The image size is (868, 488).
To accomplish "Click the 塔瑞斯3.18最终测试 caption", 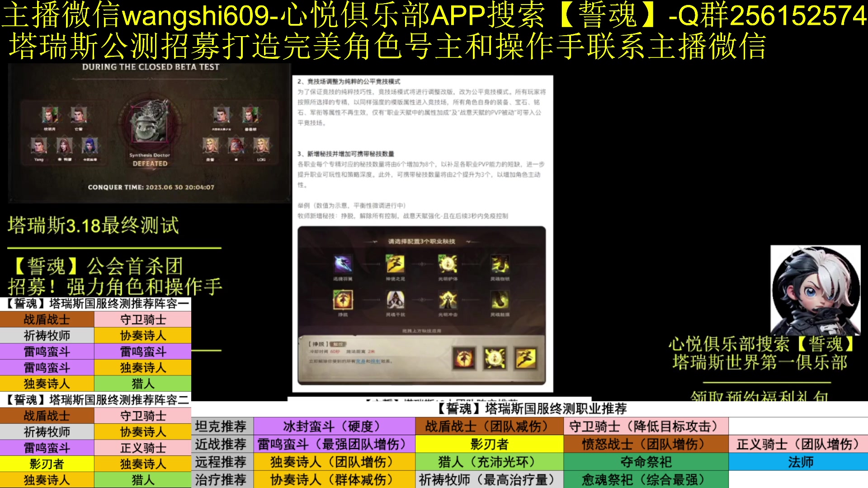I will [93, 225].
